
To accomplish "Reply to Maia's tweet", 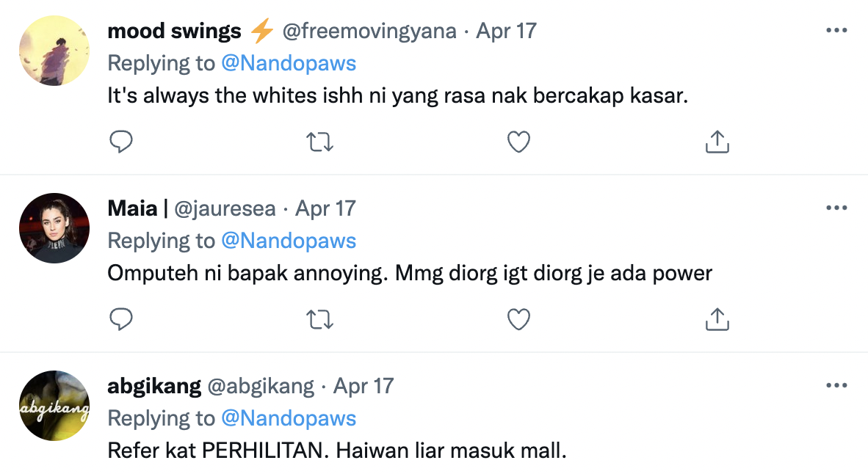I will (x=120, y=318).
